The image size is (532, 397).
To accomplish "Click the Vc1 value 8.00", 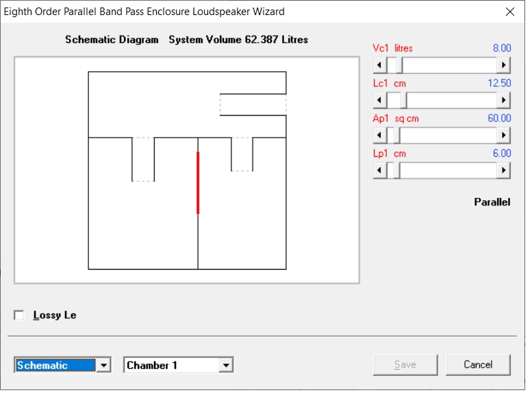I will pos(502,48).
